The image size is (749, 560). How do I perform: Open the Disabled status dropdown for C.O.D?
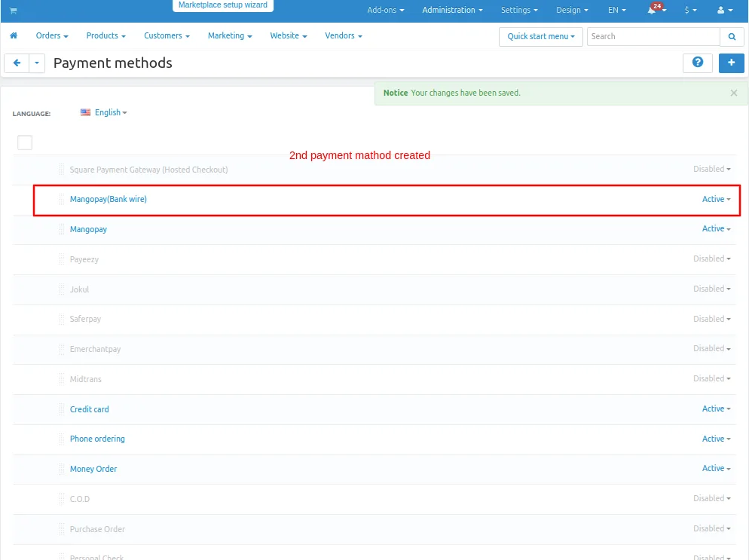click(712, 498)
